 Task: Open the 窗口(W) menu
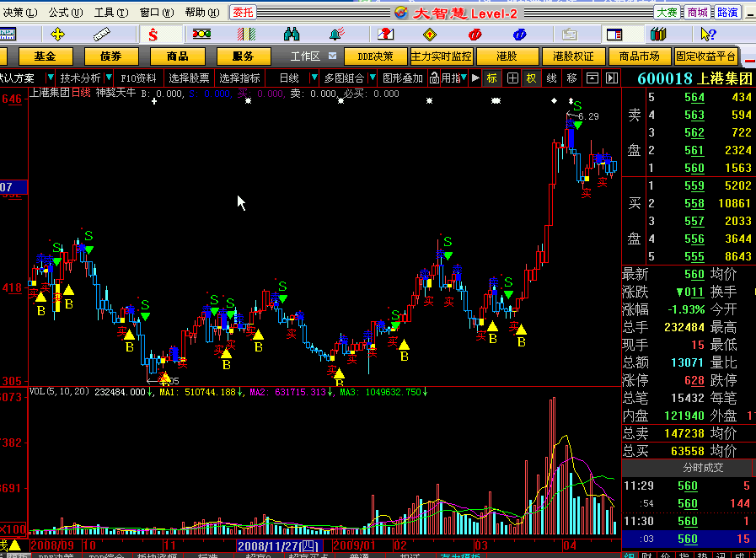(157, 13)
